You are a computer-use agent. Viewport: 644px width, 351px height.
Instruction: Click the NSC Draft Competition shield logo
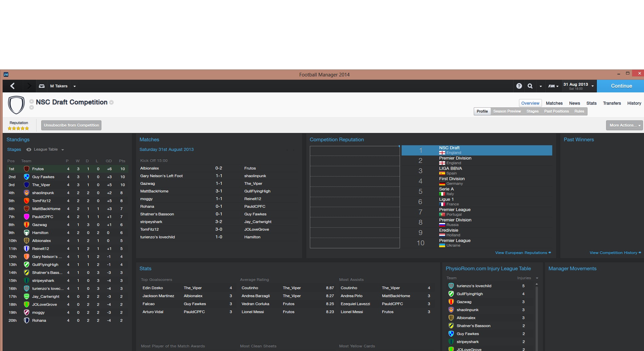(16, 105)
